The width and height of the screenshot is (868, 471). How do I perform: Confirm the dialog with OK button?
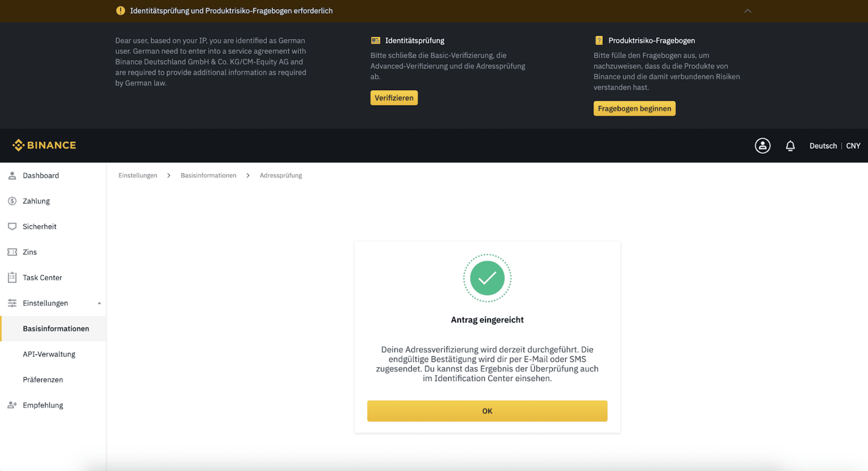tap(487, 411)
